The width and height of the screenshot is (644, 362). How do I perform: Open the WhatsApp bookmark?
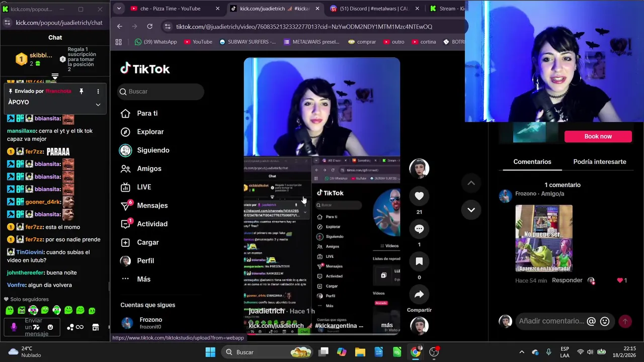[x=155, y=42]
